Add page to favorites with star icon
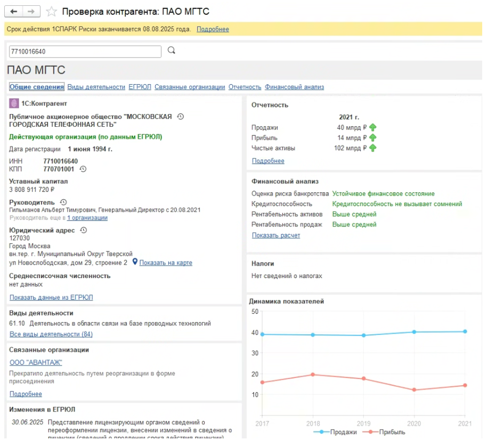487x448 pixels. [x=52, y=12]
